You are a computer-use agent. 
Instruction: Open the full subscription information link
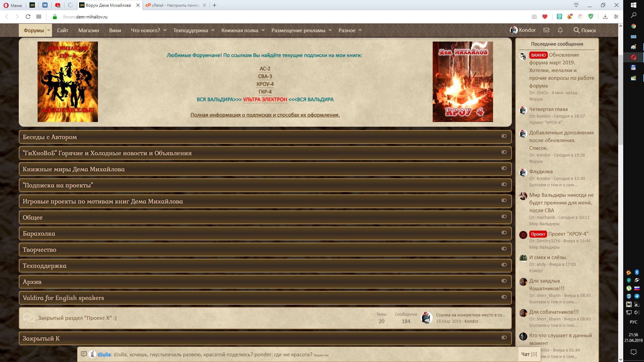[x=265, y=115]
